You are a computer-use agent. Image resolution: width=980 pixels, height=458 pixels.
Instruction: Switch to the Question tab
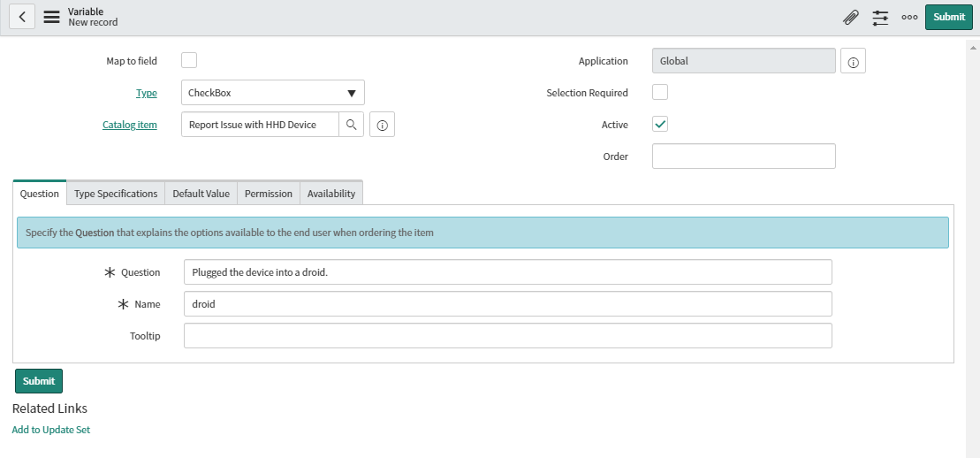[x=40, y=194]
